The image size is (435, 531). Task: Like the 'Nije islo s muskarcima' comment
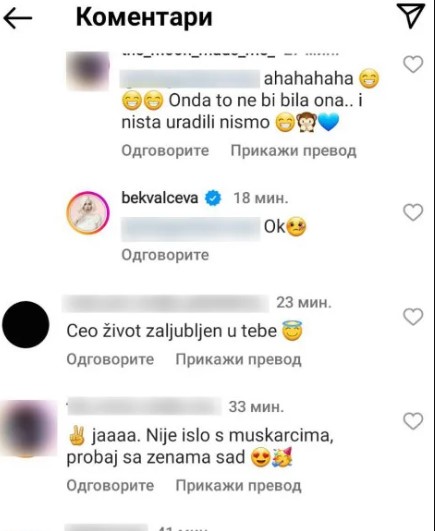pyautogui.click(x=413, y=421)
